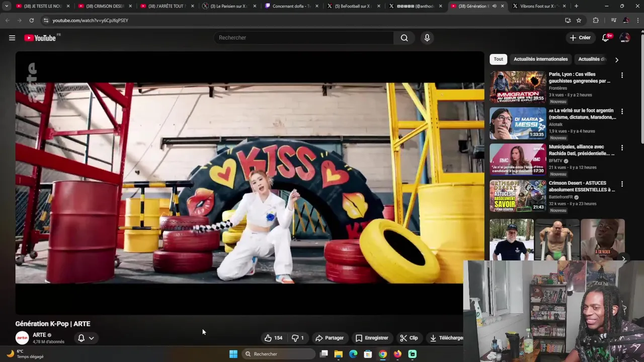Open Task View on the taskbar
The height and width of the screenshot is (362, 644).
point(324,354)
